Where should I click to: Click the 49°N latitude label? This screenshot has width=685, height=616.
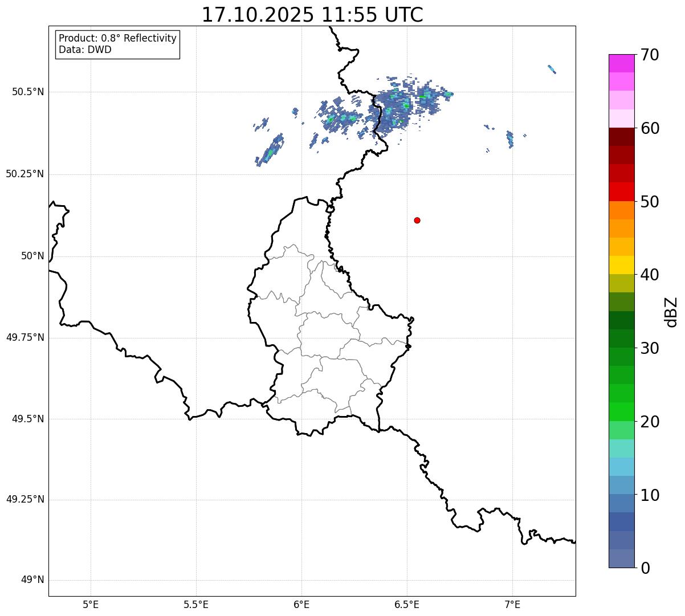click(32, 580)
